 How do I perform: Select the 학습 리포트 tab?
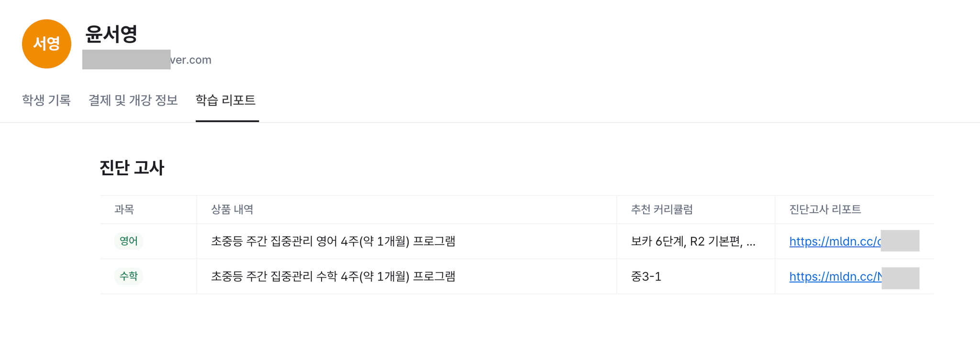point(226,100)
